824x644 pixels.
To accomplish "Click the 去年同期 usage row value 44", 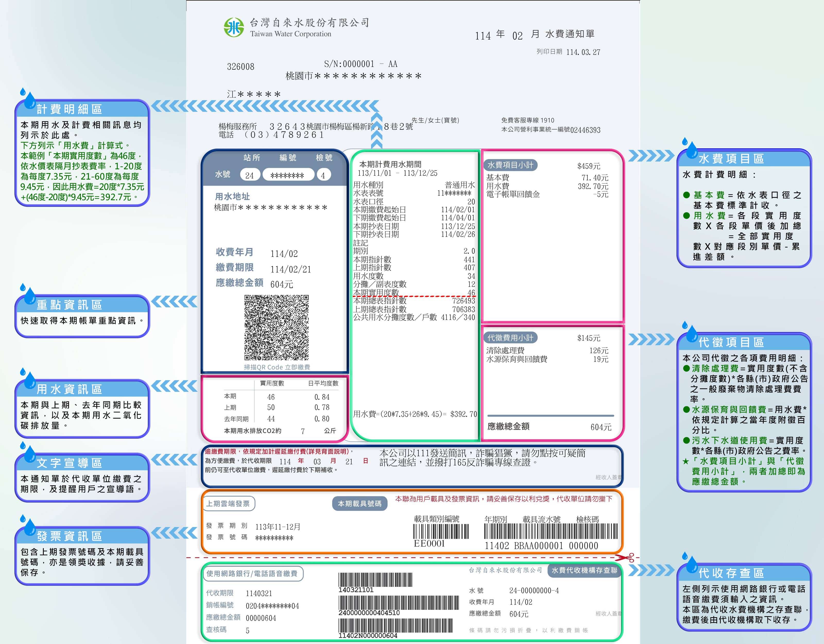I will click(x=271, y=419).
